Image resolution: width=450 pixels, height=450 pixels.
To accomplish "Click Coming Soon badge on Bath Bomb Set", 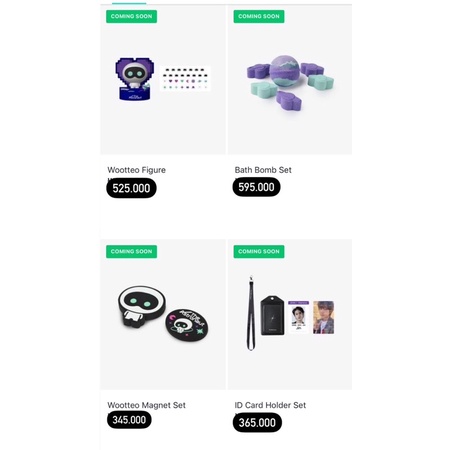I will click(x=259, y=16).
